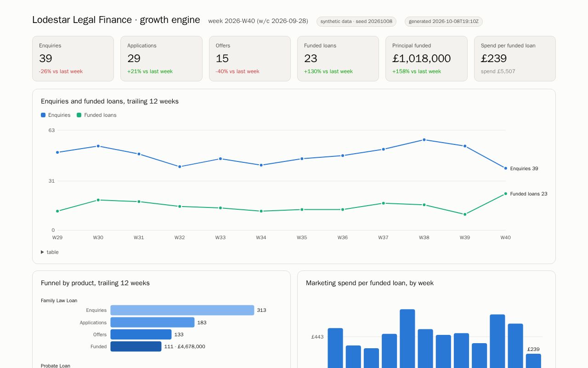Image resolution: width=588 pixels, height=368 pixels.
Task: Click the "week 2026-W40 (w/c 2026-09-28)" text
Action: 258,21
